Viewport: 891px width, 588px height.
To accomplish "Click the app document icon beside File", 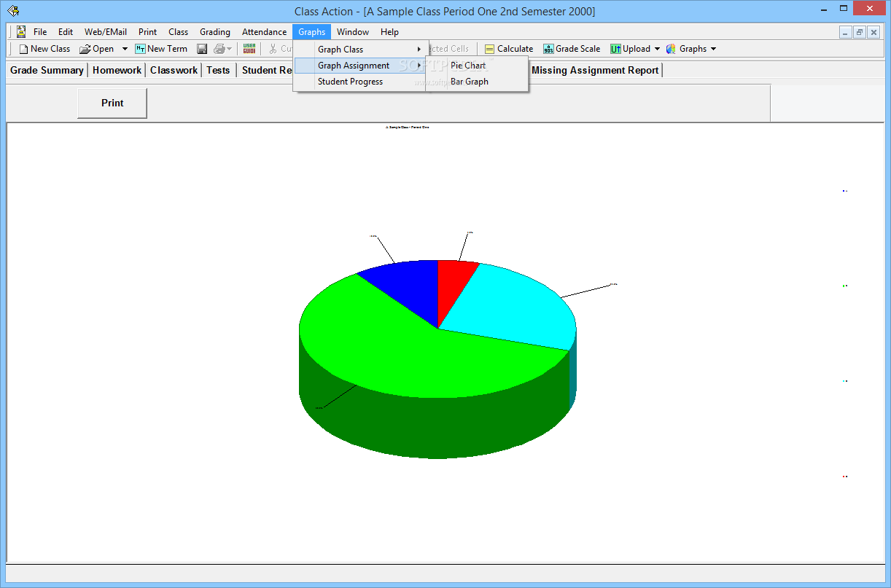I will coord(20,32).
